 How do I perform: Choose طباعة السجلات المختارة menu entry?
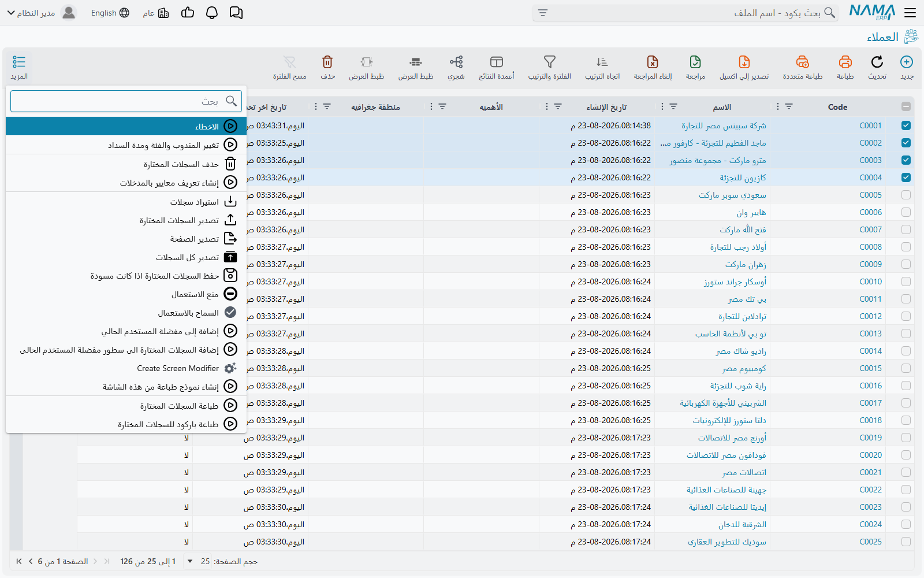(126, 406)
